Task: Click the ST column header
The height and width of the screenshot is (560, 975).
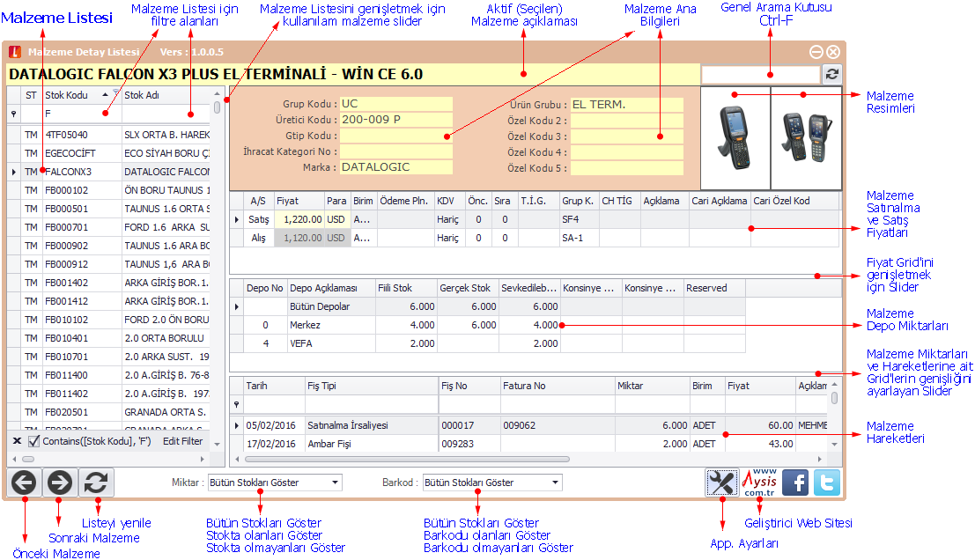Action: [x=31, y=95]
